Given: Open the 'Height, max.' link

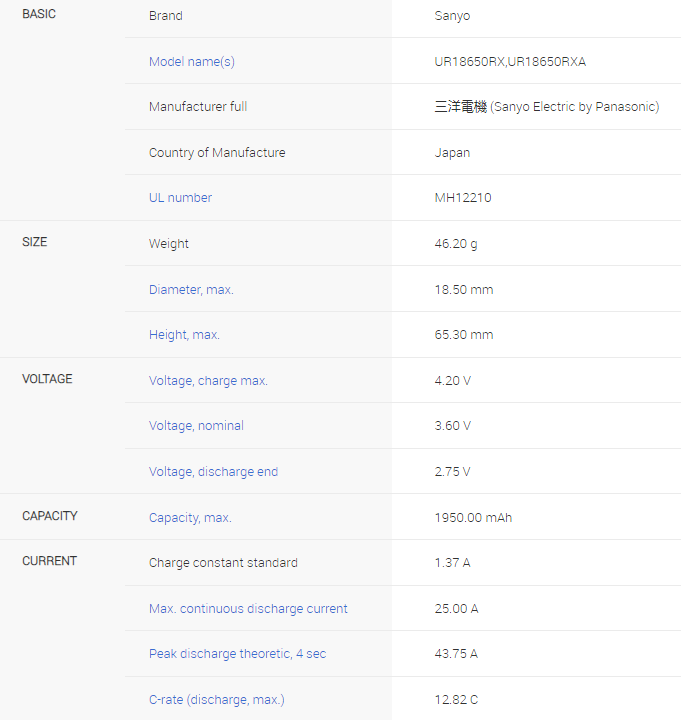Looking at the screenshot, I should [184, 335].
